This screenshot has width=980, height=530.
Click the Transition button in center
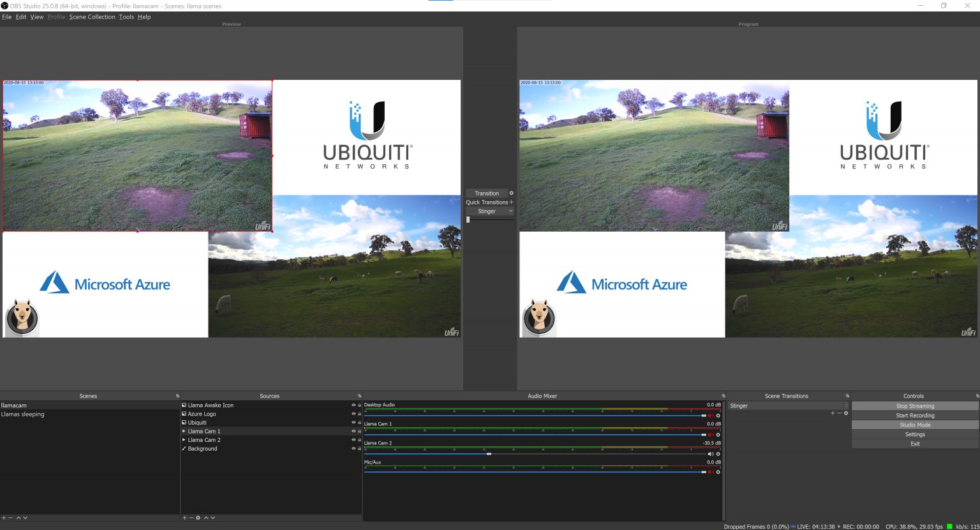[x=487, y=193]
